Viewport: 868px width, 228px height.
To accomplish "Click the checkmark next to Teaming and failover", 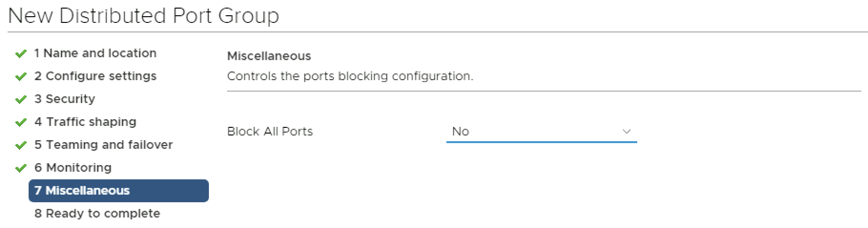I will click(21, 145).
